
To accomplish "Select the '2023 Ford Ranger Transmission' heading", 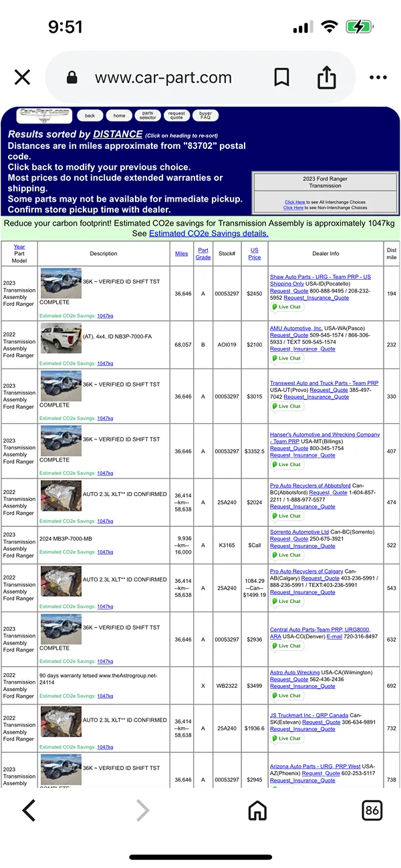I will click(x=325, y=182).
